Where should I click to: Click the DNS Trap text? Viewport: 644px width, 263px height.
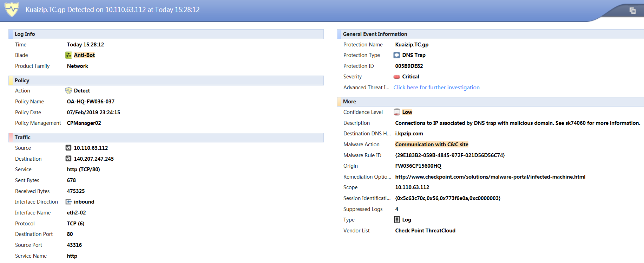[414, 55]
